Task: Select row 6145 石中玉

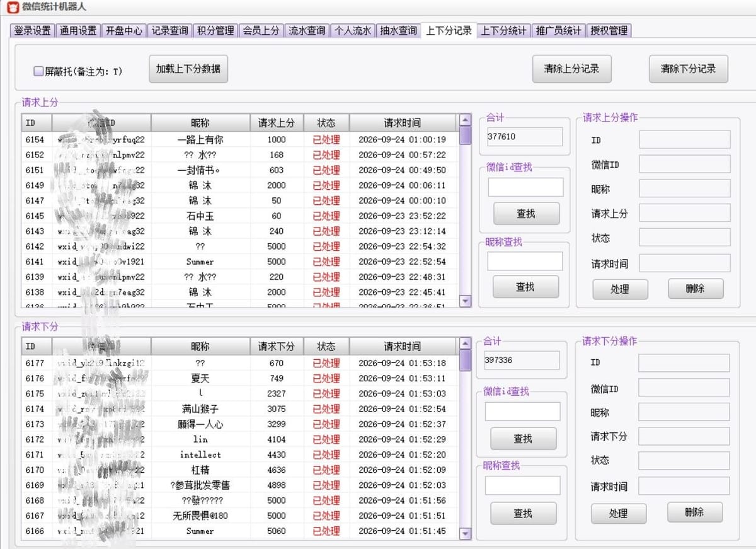Action: click(x=239, y=216)
